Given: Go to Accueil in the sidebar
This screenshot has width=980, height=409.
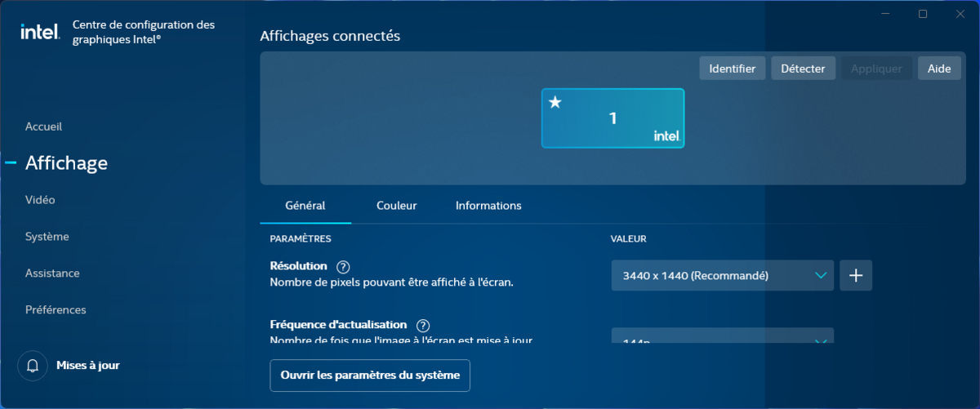Looking at the screenshot, I should (x=43, y=127).
